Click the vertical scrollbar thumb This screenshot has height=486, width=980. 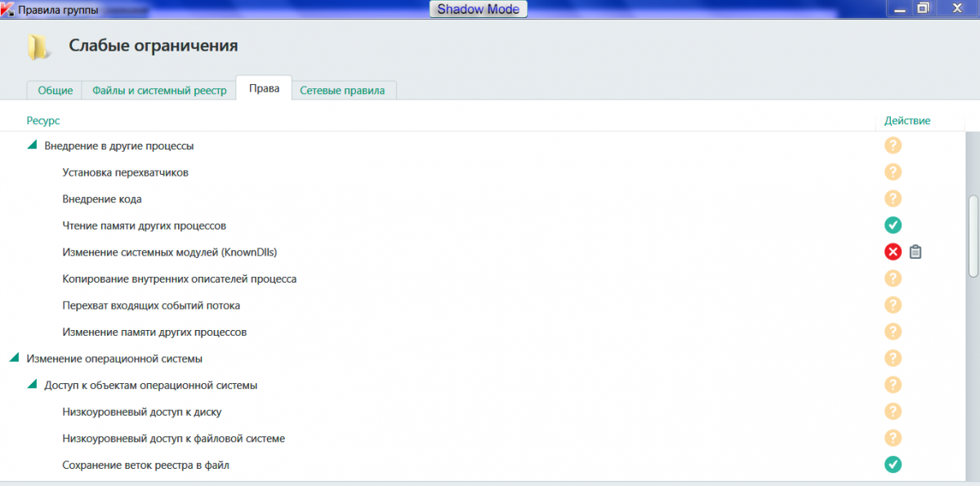pos(972,237)
